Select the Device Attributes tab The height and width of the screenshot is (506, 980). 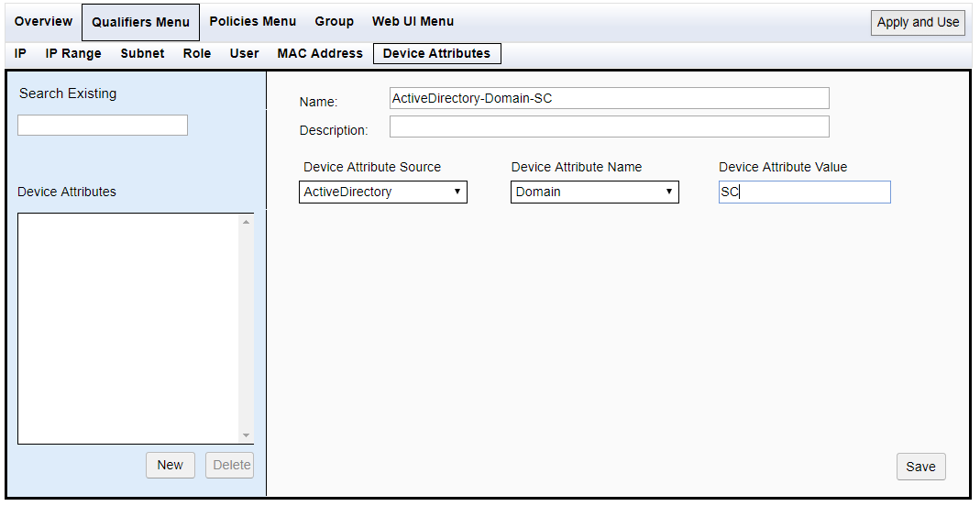tap(437, 54)
